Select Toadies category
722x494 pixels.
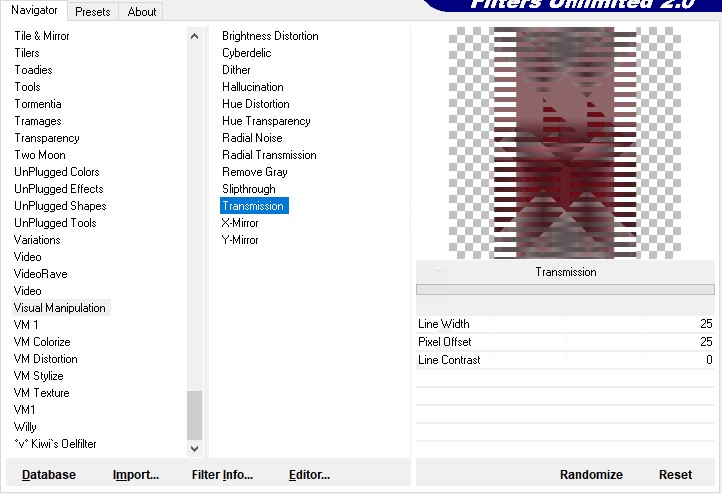(33, 70)
